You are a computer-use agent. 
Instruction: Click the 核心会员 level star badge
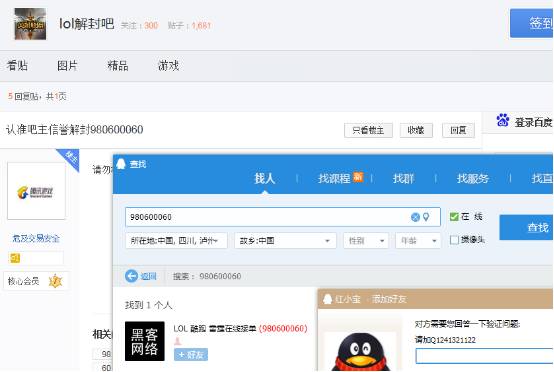pyautogui.click(x=55, y=281)
